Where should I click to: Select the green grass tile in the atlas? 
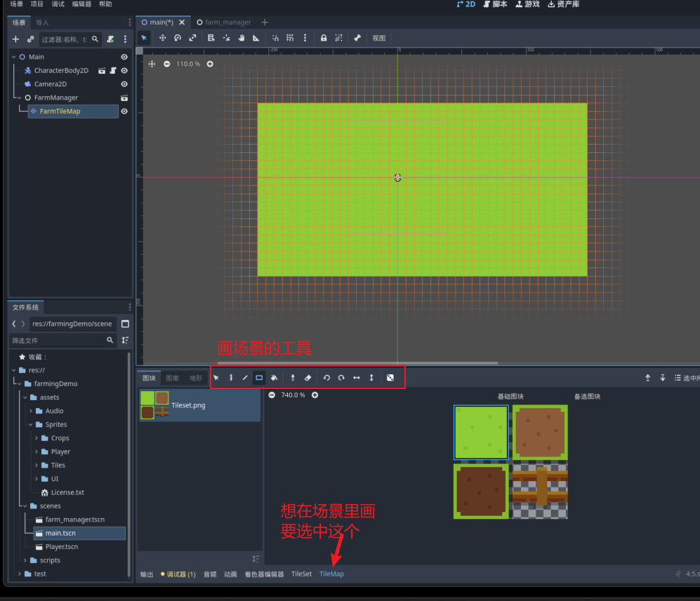pyautogui.click(x=481, y=432)
